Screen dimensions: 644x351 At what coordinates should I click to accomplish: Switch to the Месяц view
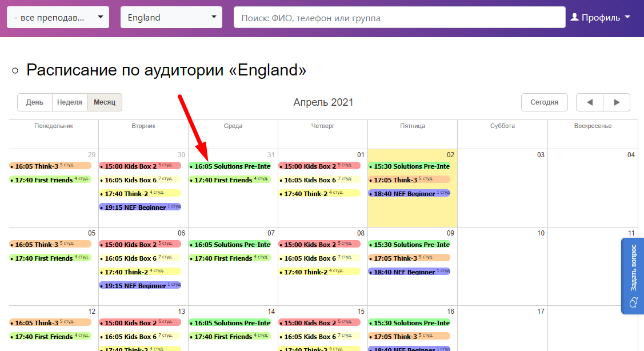pyautogui.click(x=105, y=102)
